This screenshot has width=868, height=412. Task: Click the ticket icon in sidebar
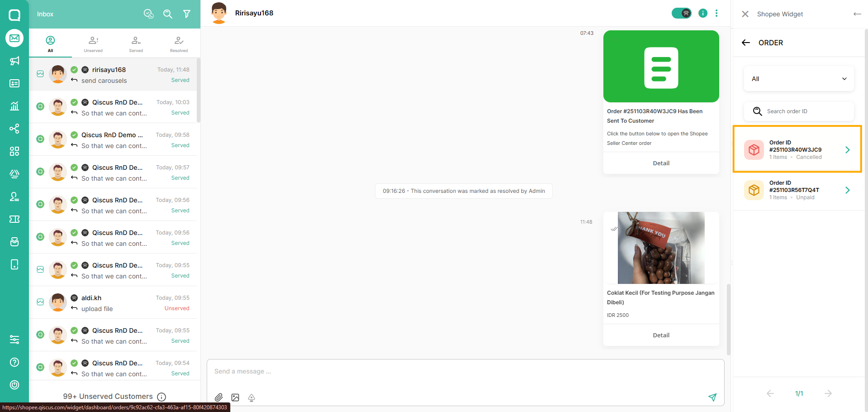14,219
